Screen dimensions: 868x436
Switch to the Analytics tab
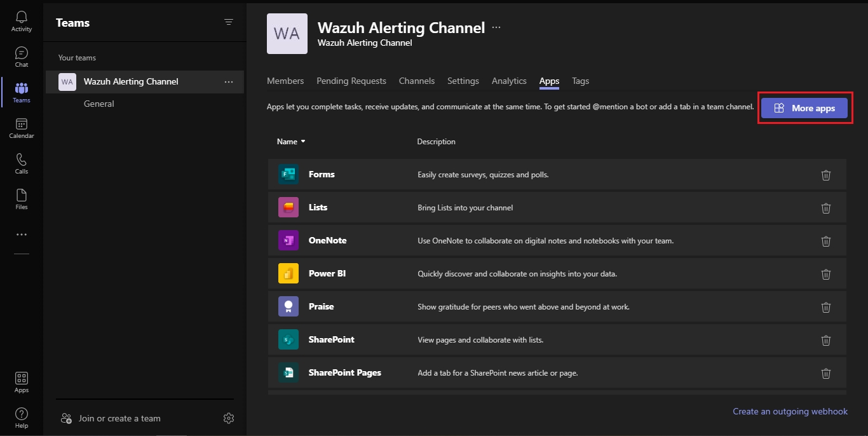coord(509,81)
